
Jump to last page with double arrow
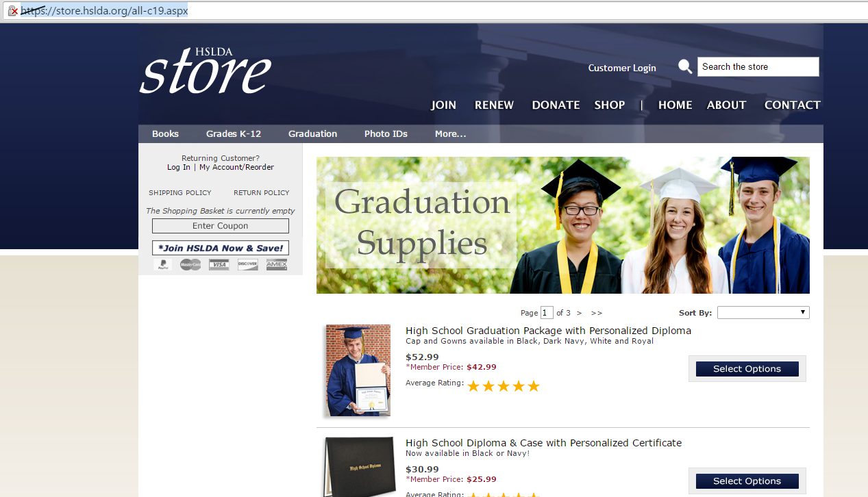[597, 313]
